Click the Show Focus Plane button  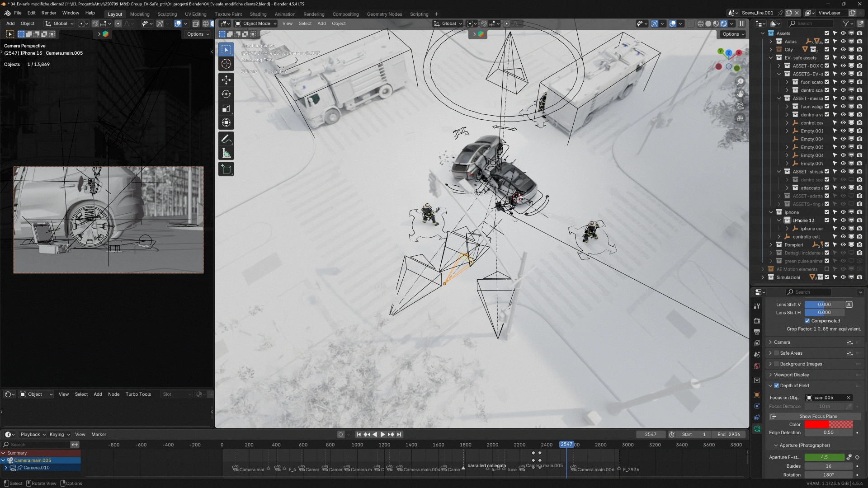pos(818,416)
